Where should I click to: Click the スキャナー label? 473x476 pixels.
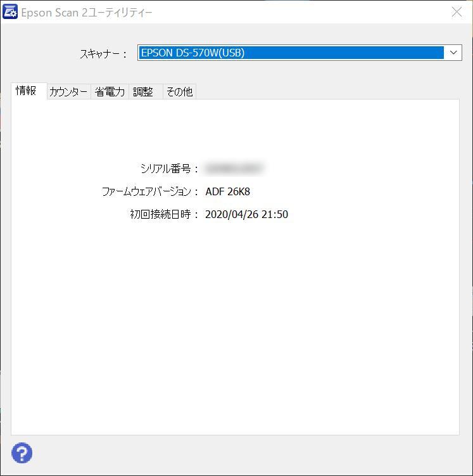(103, 54)
